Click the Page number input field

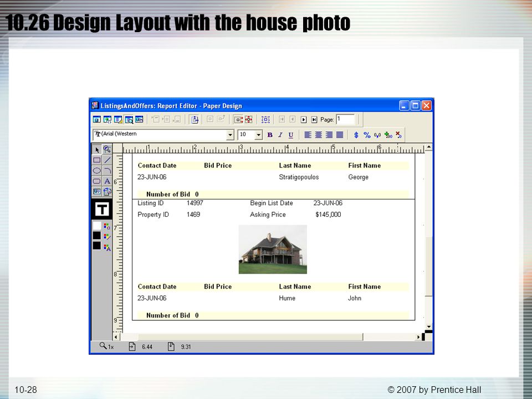[345, 120]
